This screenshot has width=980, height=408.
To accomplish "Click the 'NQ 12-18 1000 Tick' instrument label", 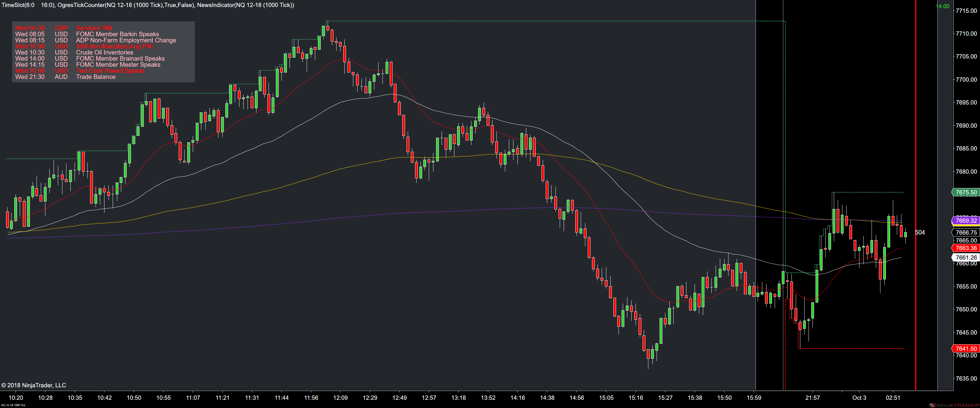I will pos(13,405).
